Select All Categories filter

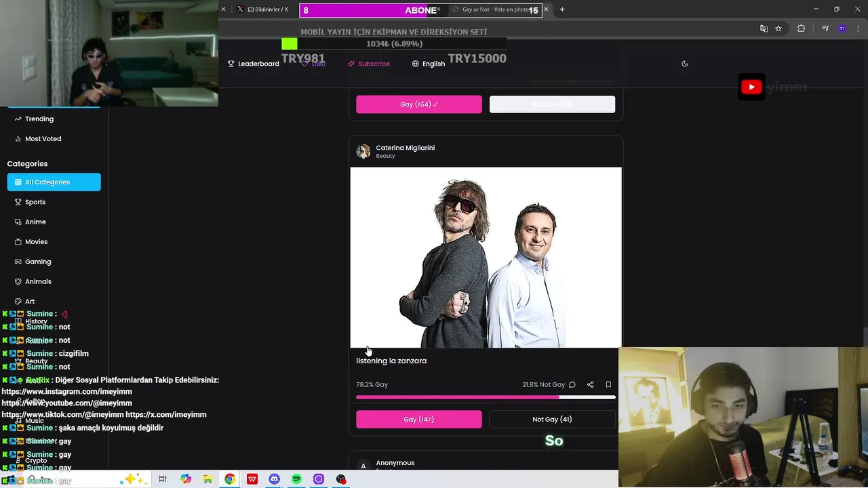[54, 182]
